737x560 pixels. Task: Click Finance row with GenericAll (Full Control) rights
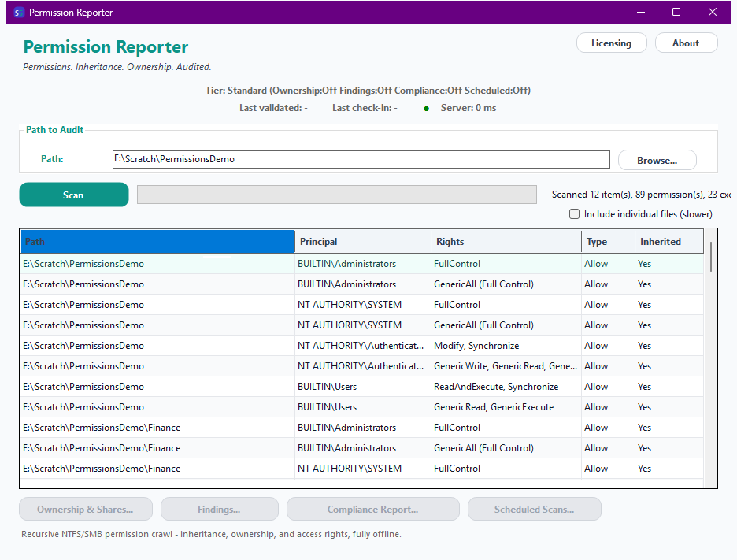click(361, 448)
